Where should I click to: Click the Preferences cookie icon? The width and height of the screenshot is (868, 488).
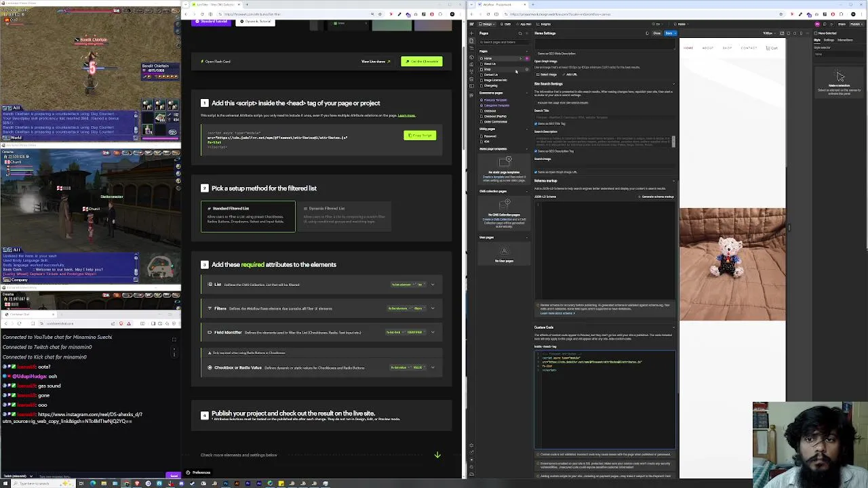188,472
